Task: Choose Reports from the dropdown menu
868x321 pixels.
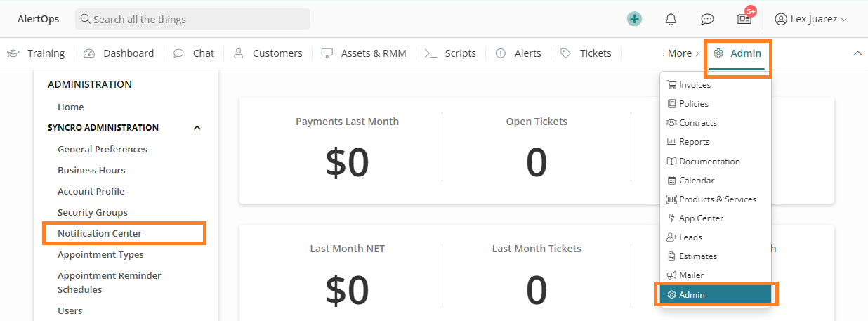Action: click(694, 142)
